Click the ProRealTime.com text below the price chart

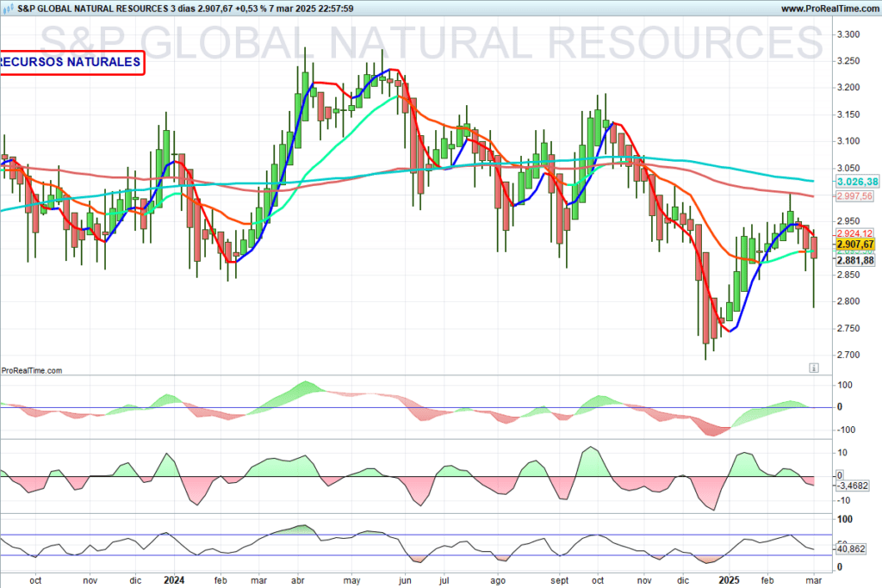coord(32,370)
